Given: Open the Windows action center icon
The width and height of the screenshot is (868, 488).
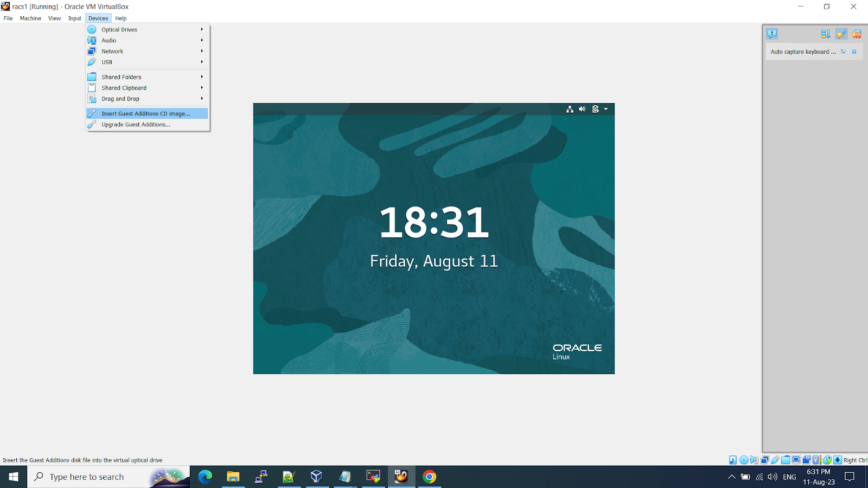Looking at the screenshot, I should [850, 477].
